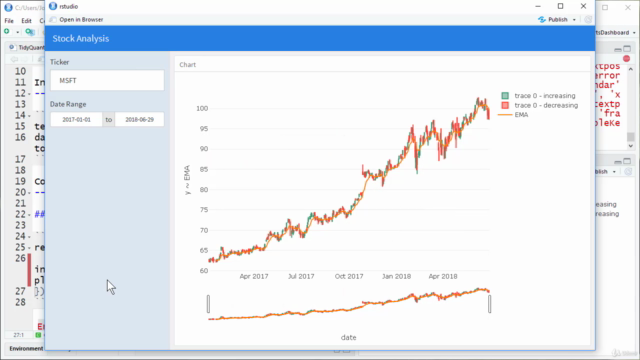Click the start date field 2017-01-01

[x=76, y=120]
